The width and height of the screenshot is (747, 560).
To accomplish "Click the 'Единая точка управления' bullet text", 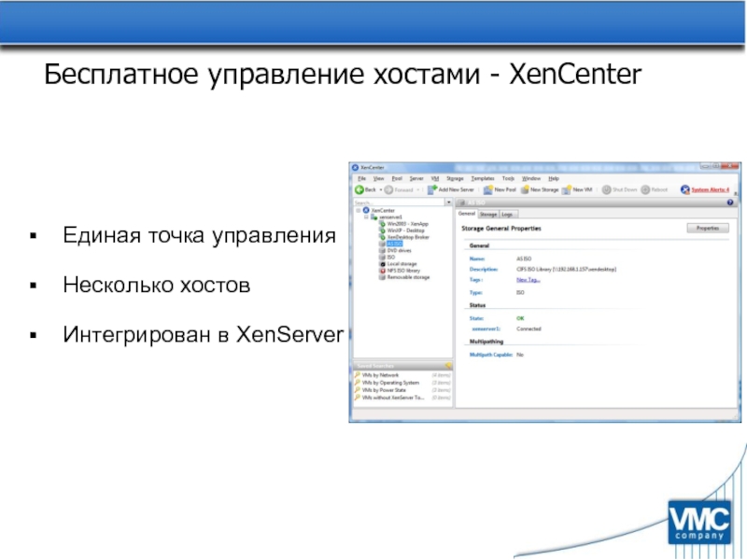I will point(199,236).
